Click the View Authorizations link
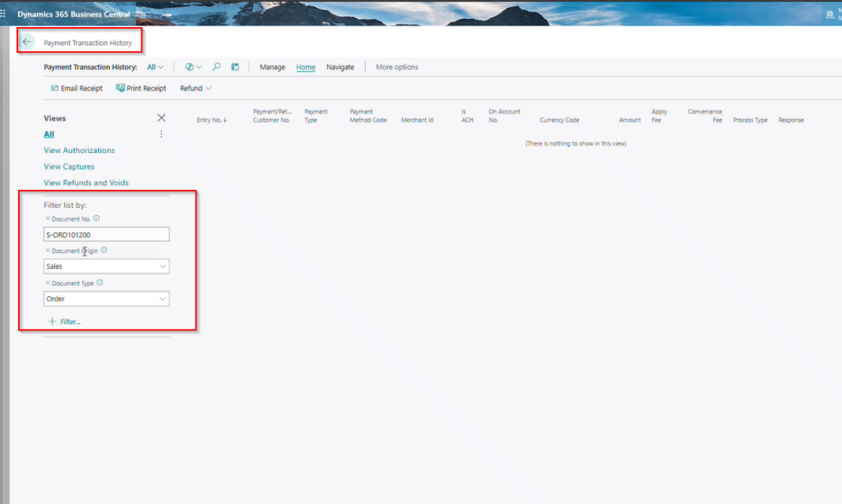This screenshot has width=842, height=504. coord(79,150)
